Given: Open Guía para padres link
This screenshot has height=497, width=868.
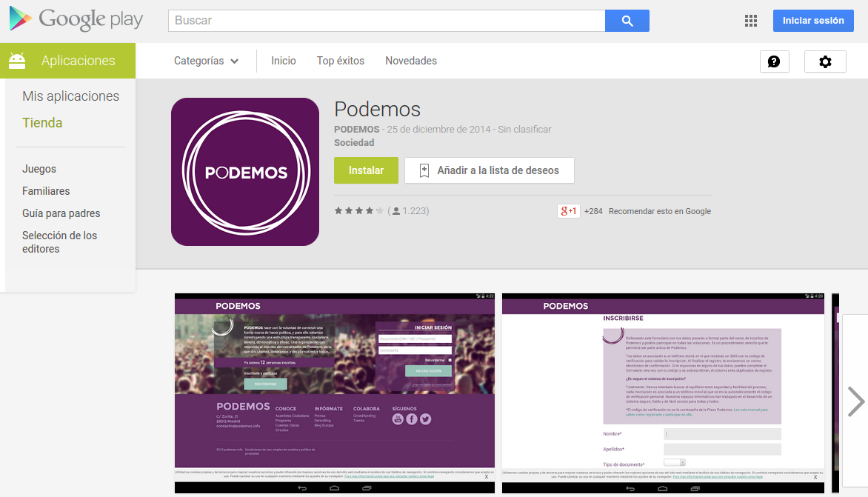Looking at the screenshot, I should [x=61, y=213].
